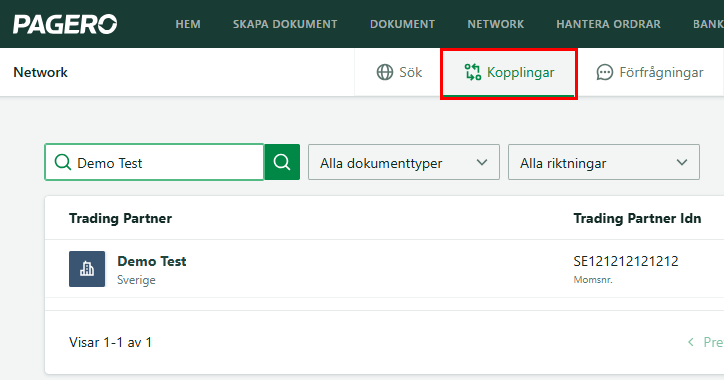The image size is (724, 380).
Task: Switch to the Förfrågningar tab
Action: tap(650, 72)
